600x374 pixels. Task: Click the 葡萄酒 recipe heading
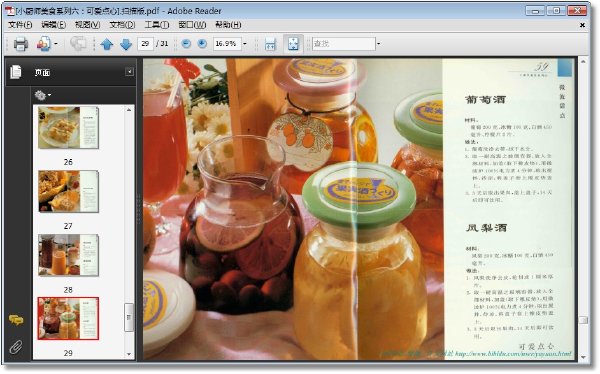[485, 100]
